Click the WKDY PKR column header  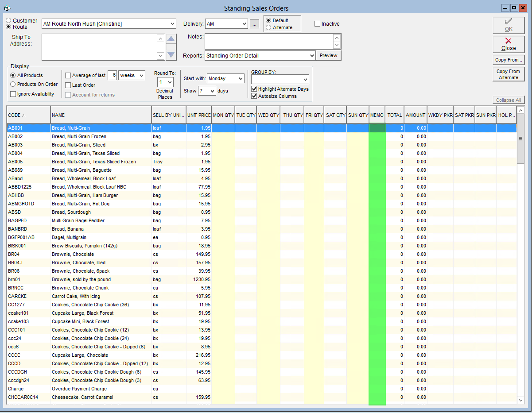pyautogui.click(x=440, y=115)
